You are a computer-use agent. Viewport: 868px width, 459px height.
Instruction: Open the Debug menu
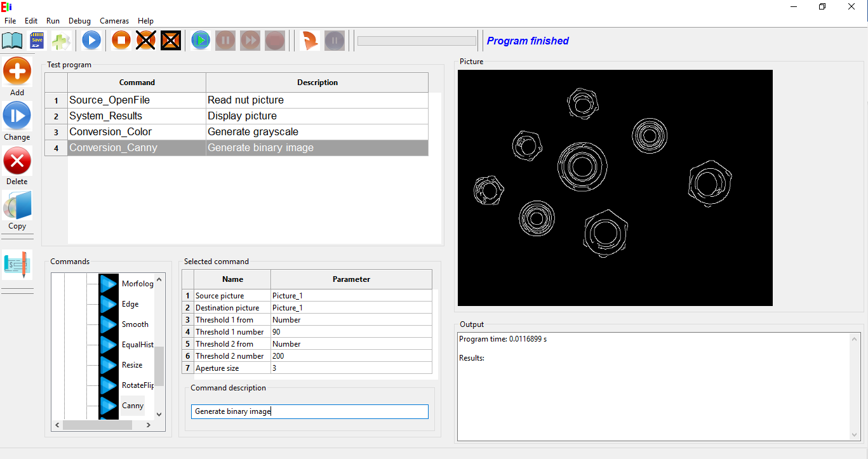point(79,21)
